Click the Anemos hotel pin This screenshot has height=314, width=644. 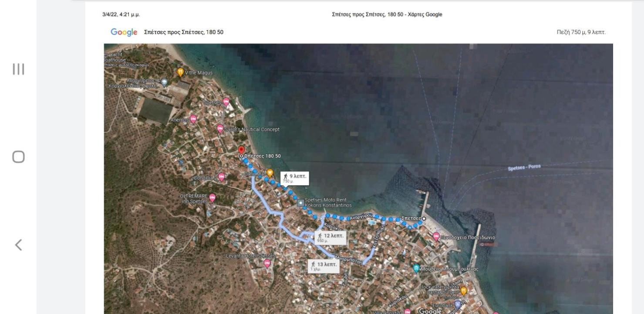(193, 119)
